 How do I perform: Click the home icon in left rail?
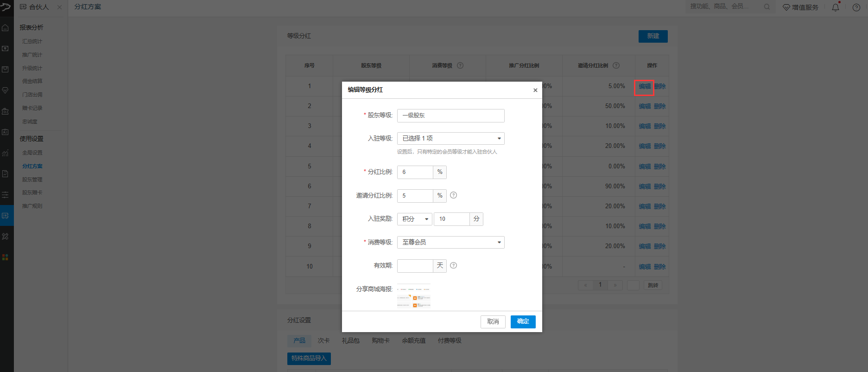5,28
